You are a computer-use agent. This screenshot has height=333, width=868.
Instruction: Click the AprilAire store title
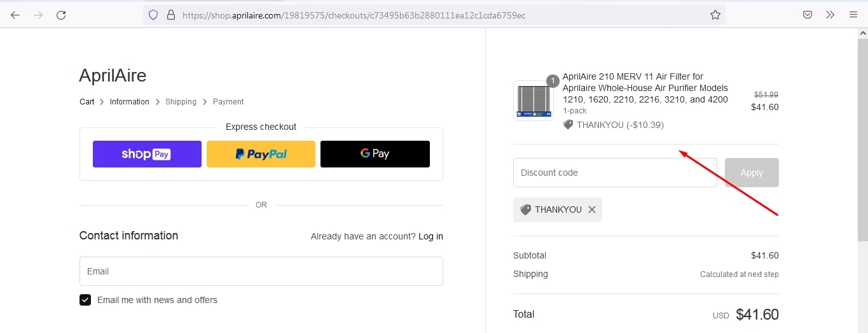(x=113, y=76)
